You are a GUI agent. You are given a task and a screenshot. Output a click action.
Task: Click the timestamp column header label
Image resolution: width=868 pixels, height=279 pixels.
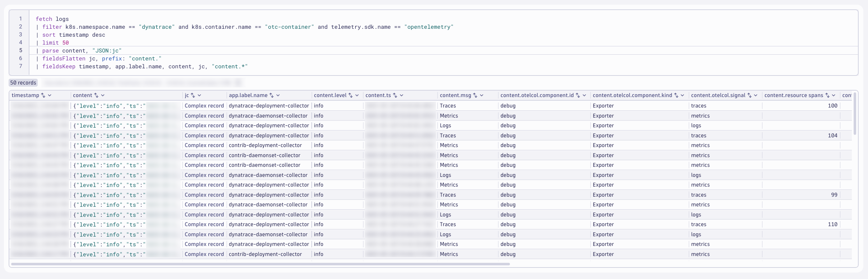click(x=25, y=95)
